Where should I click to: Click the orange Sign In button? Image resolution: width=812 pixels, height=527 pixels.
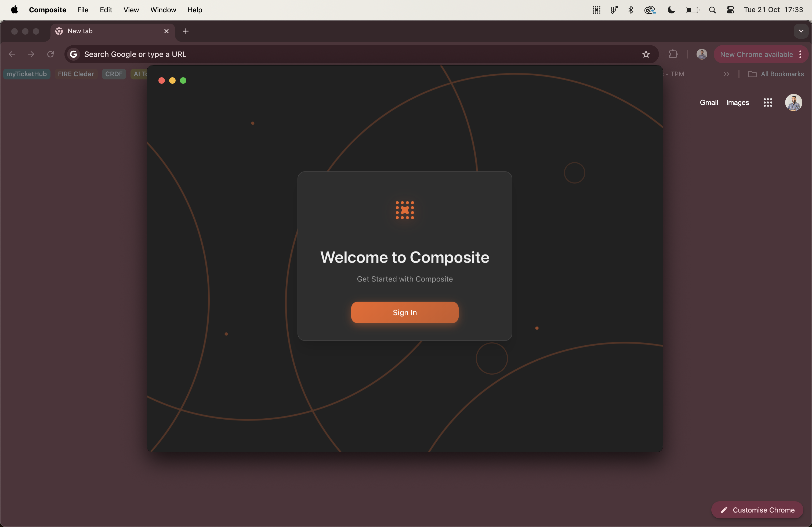point(405,312)
